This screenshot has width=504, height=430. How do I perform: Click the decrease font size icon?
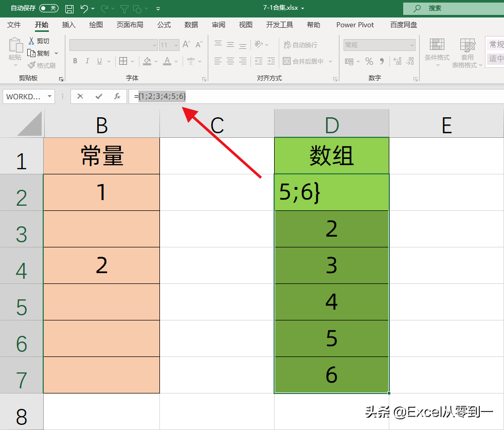coord(199,44)
